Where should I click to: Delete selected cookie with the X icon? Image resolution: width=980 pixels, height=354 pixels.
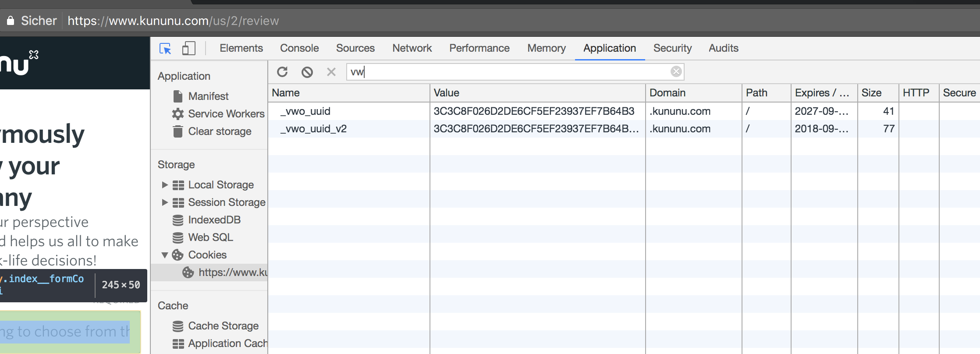331,71
